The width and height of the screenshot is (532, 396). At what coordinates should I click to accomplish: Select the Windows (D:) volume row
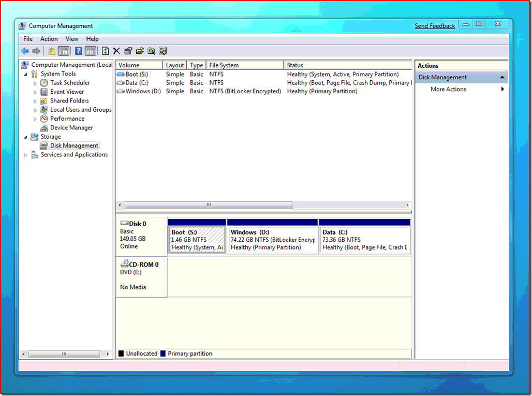point(264,91)
